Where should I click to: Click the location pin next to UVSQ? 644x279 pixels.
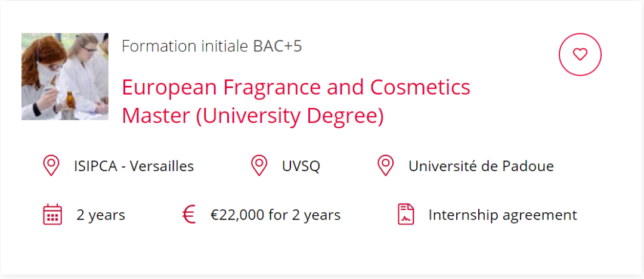click(x=259, y=166)
